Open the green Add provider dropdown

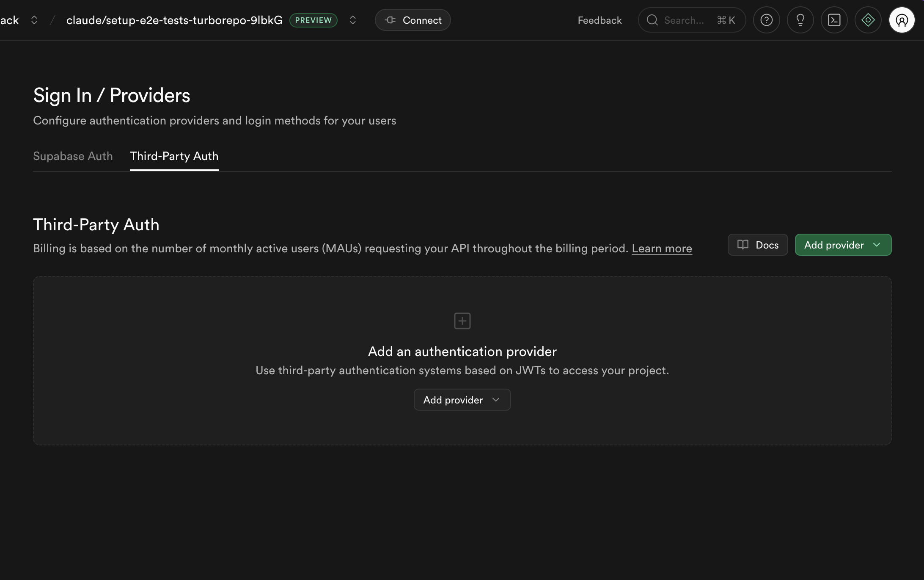click(843, 245)
